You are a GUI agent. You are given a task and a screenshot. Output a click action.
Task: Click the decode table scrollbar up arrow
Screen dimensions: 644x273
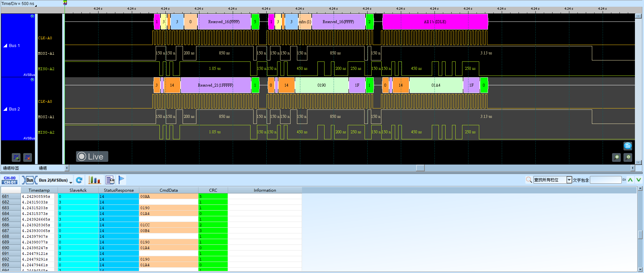coord(640,189)
